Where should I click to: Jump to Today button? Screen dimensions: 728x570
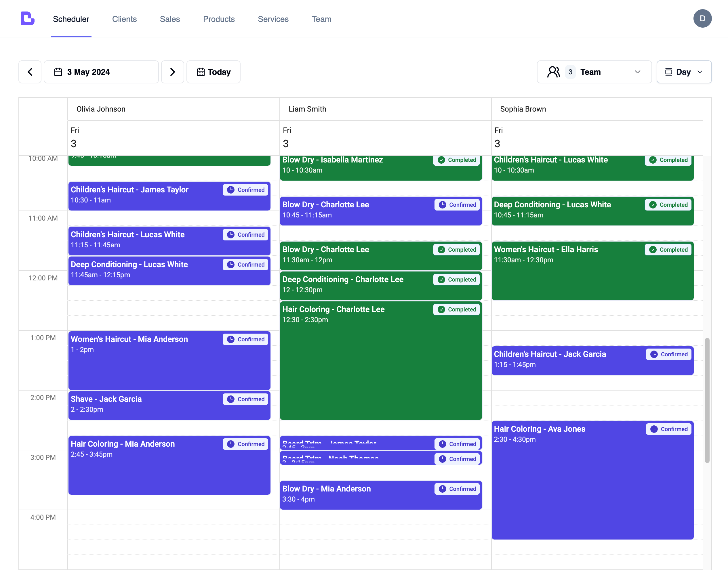tap(214, 72)
